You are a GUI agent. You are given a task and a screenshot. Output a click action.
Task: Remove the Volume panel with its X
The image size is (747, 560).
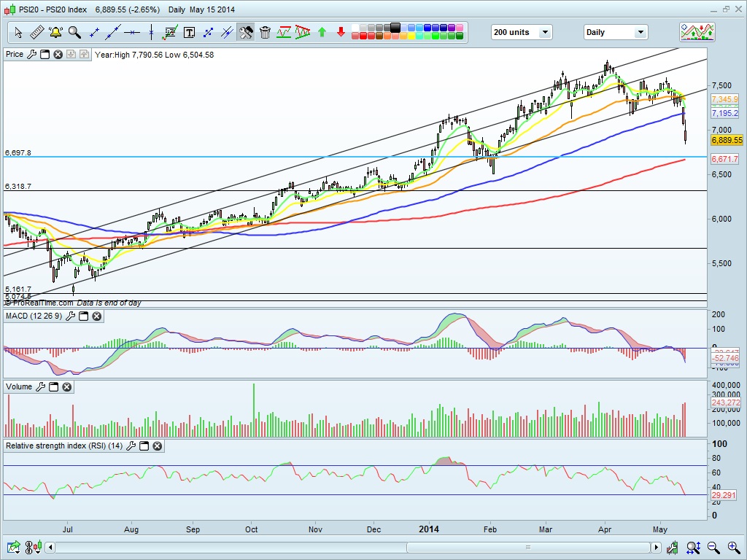tap(66, 386)
